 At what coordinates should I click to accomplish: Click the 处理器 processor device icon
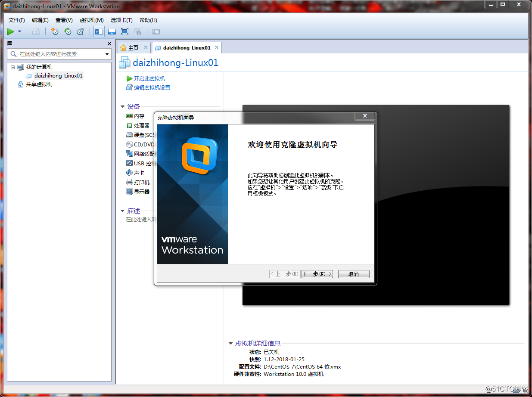pos(130,125)
